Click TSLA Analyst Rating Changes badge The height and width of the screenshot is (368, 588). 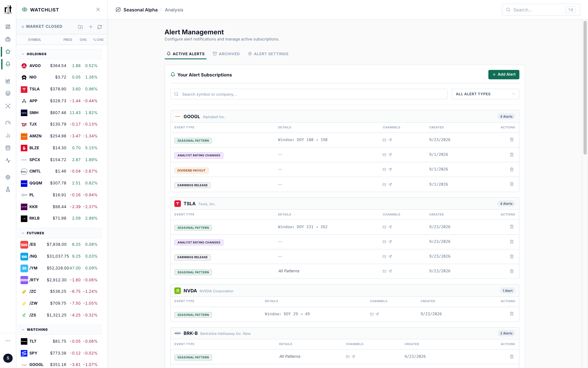(x=199, y=242)
